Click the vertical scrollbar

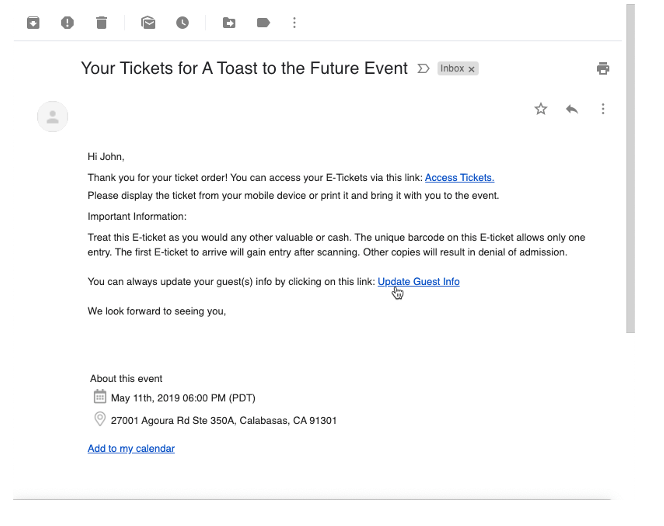pyautogui.click(x=629, y=170)
